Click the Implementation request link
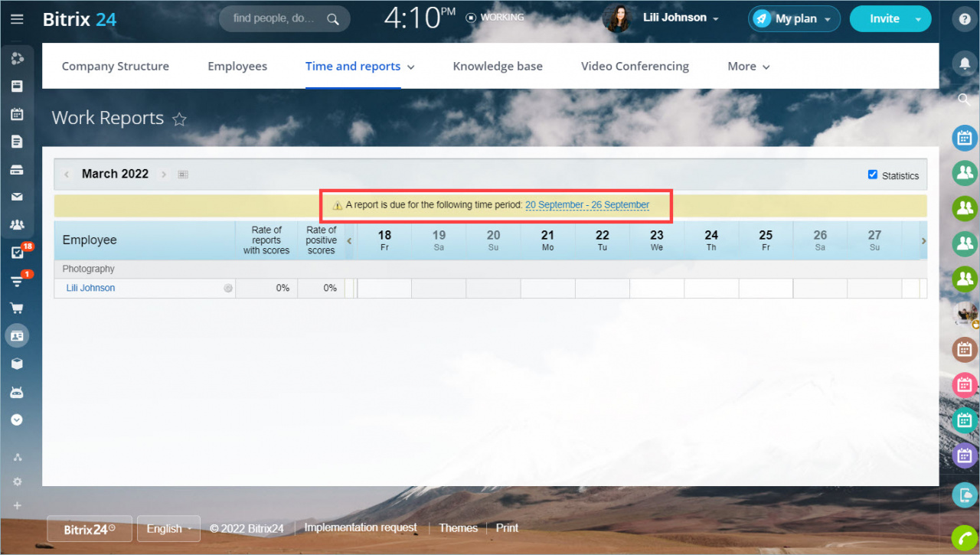This screenshot has height=555, width=980. tap(361, 527)
